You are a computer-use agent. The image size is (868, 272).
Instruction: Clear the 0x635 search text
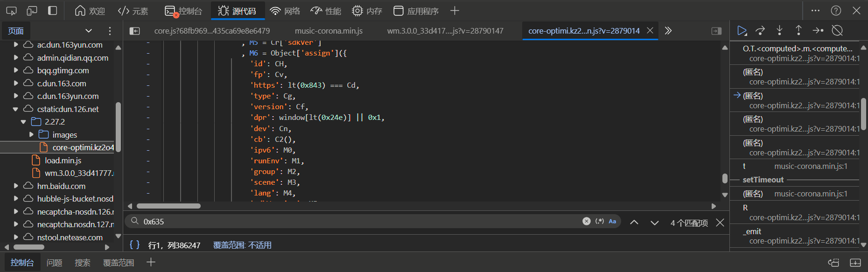coord(587,221)
